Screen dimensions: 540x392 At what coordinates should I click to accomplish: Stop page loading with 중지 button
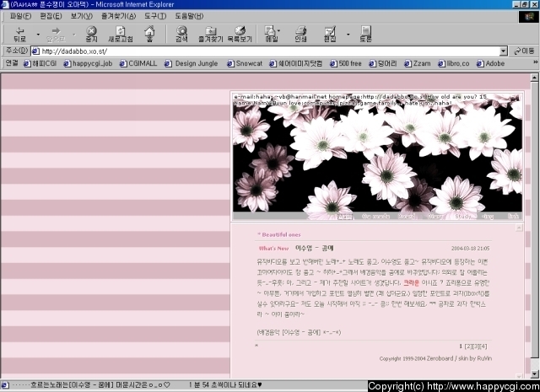click(x=91, y=34)
